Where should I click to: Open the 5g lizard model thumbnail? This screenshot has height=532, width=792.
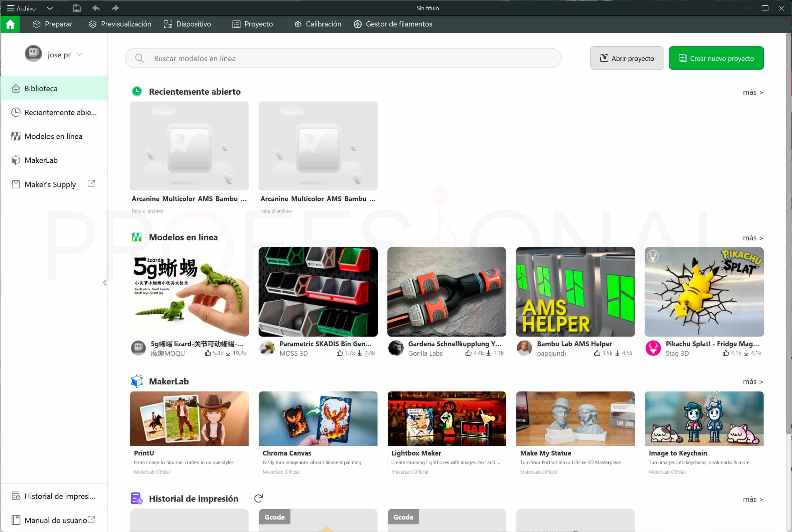189,291
